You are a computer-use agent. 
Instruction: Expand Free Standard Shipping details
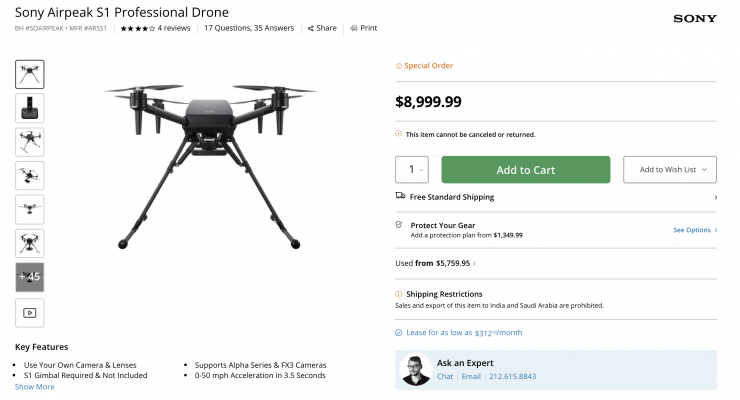[x=714, y=197]
